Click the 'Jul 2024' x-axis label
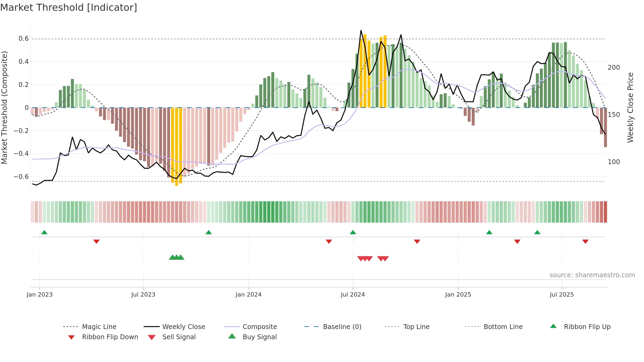Image resolution: width=644 pixels, height=362 pixels. pyautogui.click(x=353, y=295)
